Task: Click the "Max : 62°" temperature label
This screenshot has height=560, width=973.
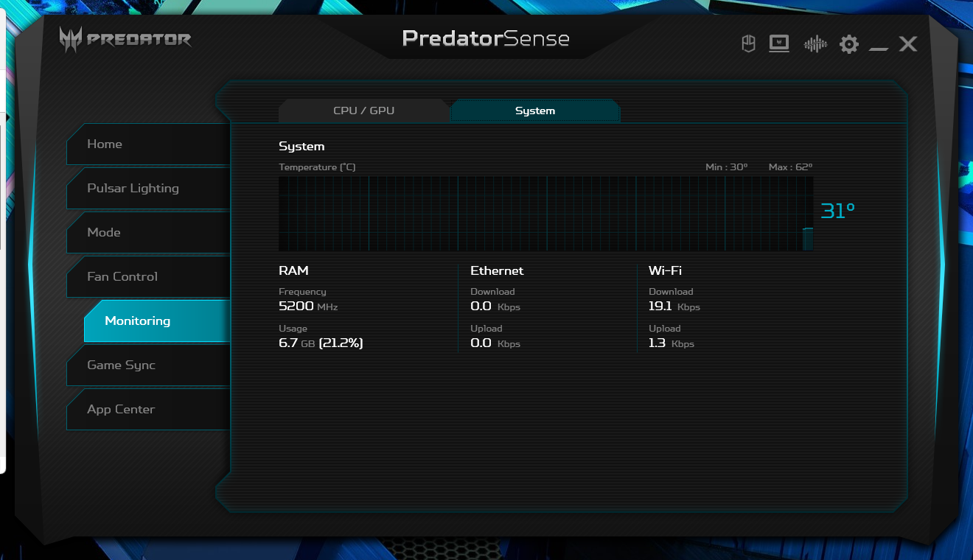Action: click(790, 167)
